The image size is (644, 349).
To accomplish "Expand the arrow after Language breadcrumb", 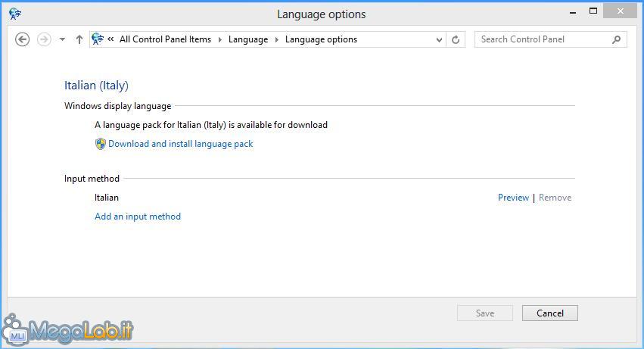I will (277, 39).
